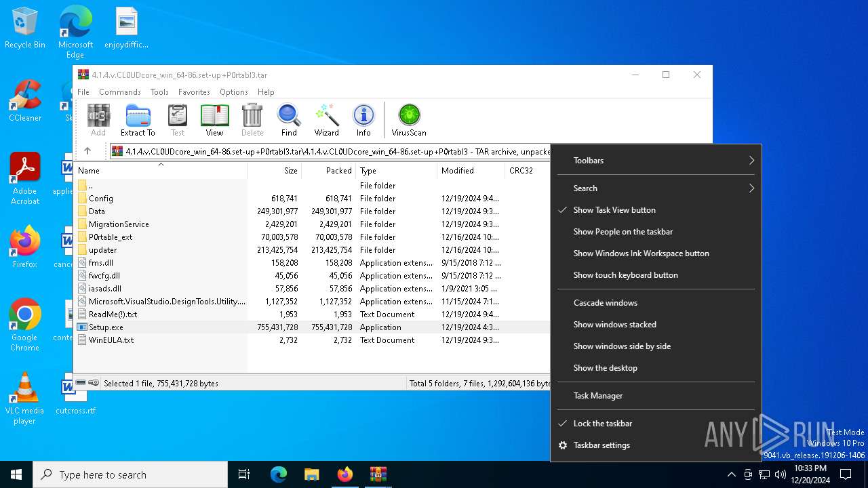Show hidden system tray icons chevron
Viewport: 868px width, 488px height.
pyautogui.click(x=731, y=474)
